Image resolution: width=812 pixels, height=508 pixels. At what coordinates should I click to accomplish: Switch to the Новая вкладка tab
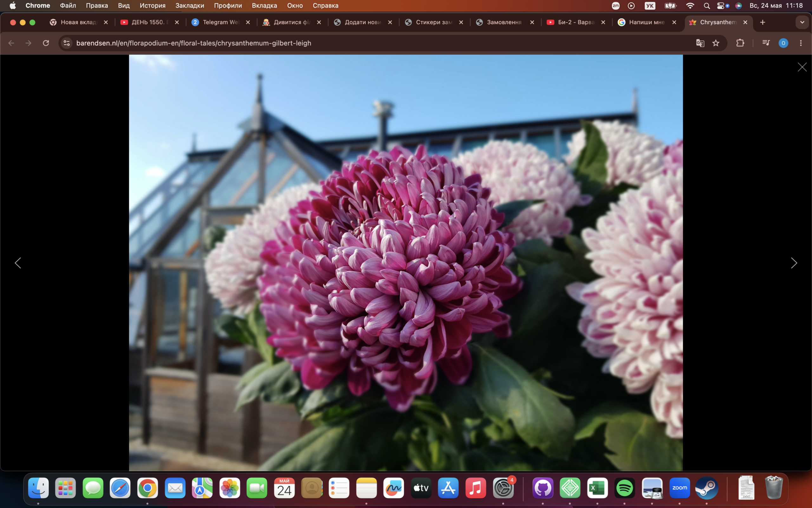(x=79, y=22)
